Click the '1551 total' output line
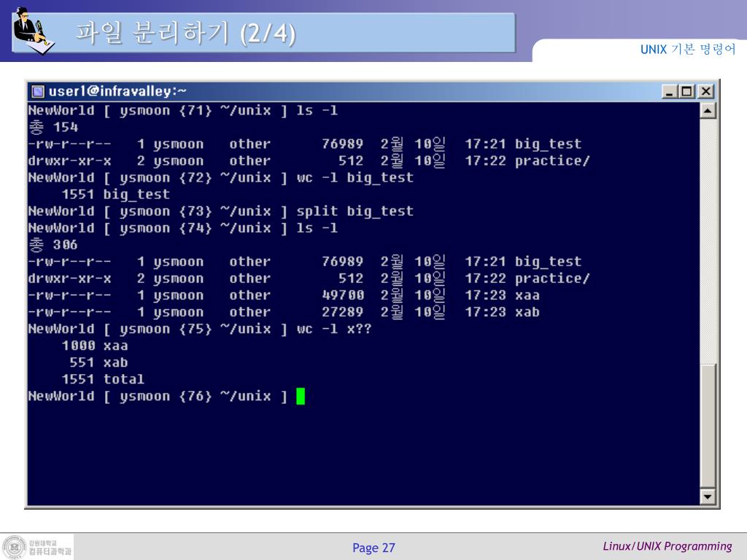Image resolution: width=747 pixels, height=560 pixels. click(103, 379)
